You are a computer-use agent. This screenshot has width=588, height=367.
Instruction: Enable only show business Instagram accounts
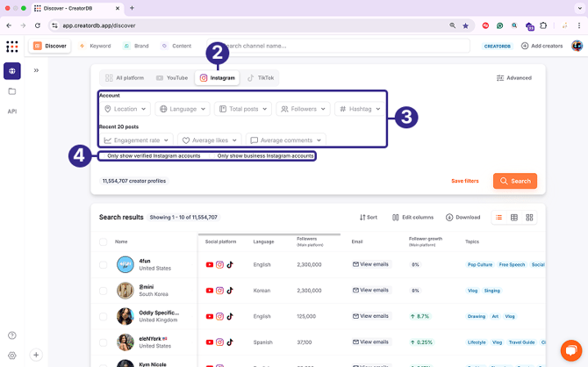(x=212, y=155)
